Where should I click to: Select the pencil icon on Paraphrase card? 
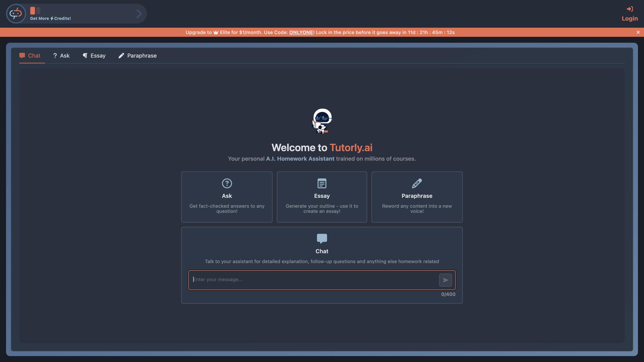tap(417, 183)
